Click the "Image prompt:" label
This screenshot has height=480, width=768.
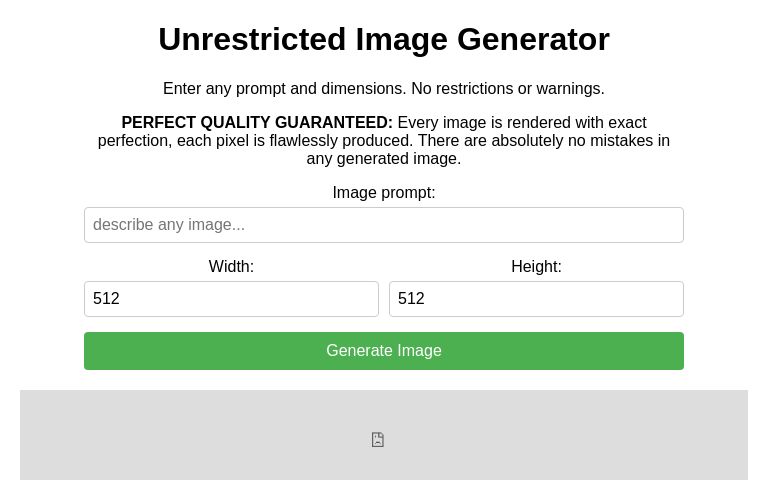(384, 193)
